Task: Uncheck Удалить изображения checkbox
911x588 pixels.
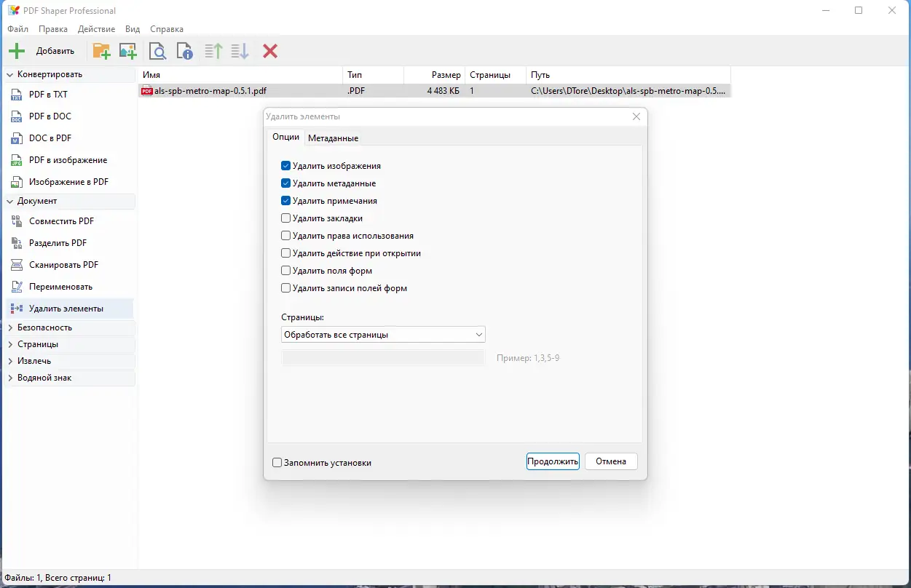Action: pyautogui.click(x=285, y=166)
